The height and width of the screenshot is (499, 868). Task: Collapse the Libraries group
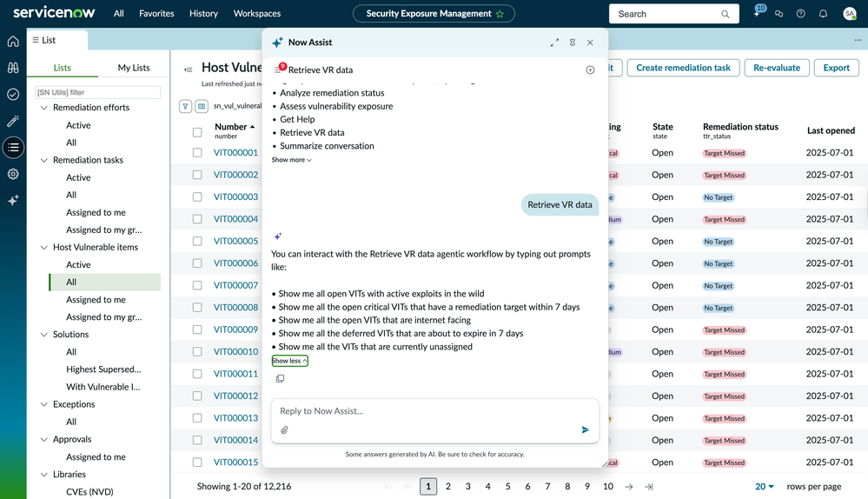43,474
